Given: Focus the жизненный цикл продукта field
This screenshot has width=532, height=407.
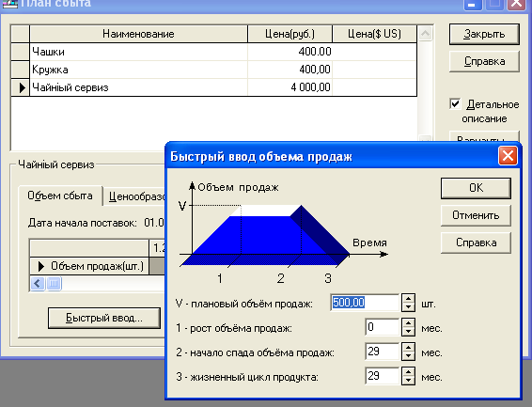Looking at the screenshot, I should tap(382, 376).
